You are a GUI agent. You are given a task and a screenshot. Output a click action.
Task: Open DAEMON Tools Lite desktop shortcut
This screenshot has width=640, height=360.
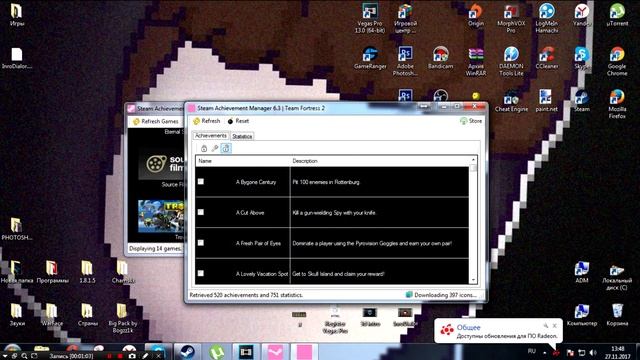[511, 61]
